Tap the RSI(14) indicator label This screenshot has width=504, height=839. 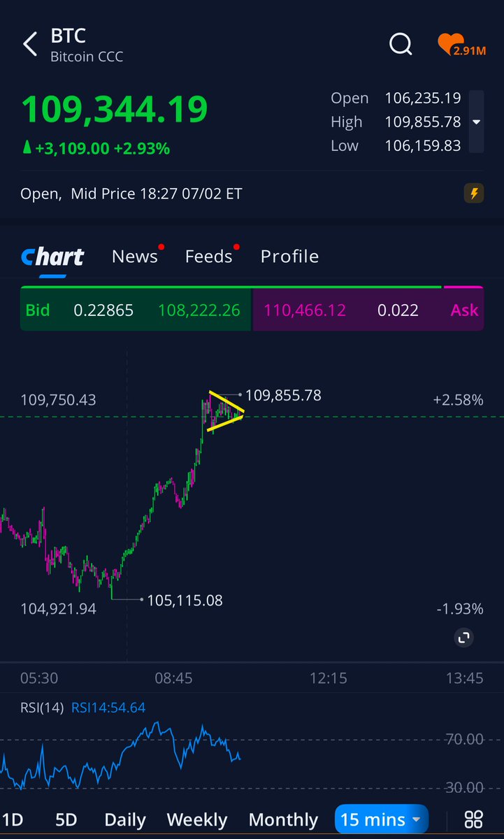point(41,708)
